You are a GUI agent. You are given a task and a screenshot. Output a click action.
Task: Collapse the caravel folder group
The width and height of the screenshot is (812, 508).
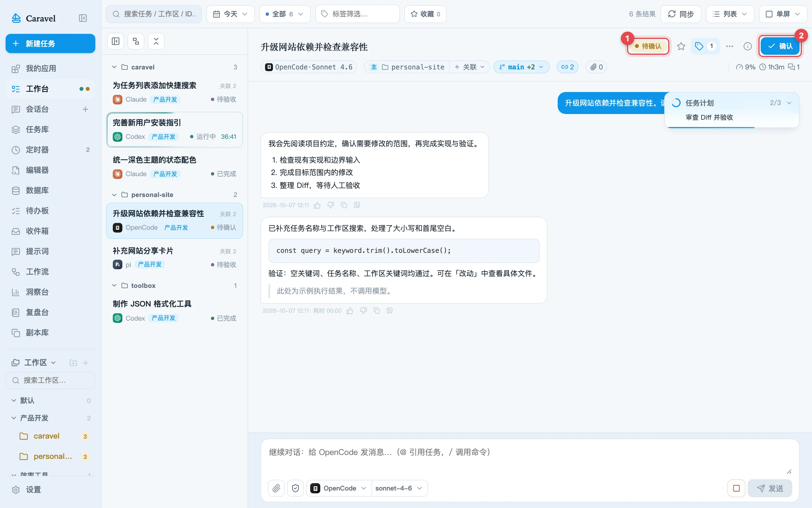pyautogui.click(x=114, y=67)
